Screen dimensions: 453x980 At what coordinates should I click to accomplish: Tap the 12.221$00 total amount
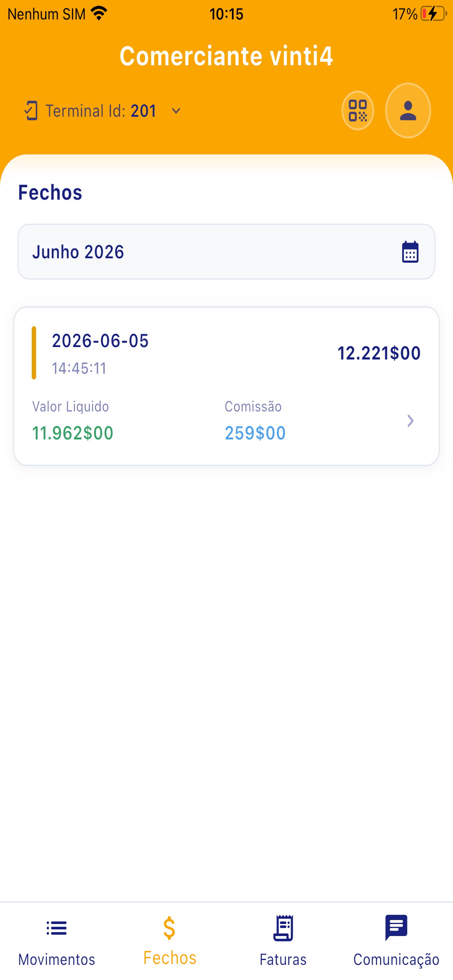[379, 353]
